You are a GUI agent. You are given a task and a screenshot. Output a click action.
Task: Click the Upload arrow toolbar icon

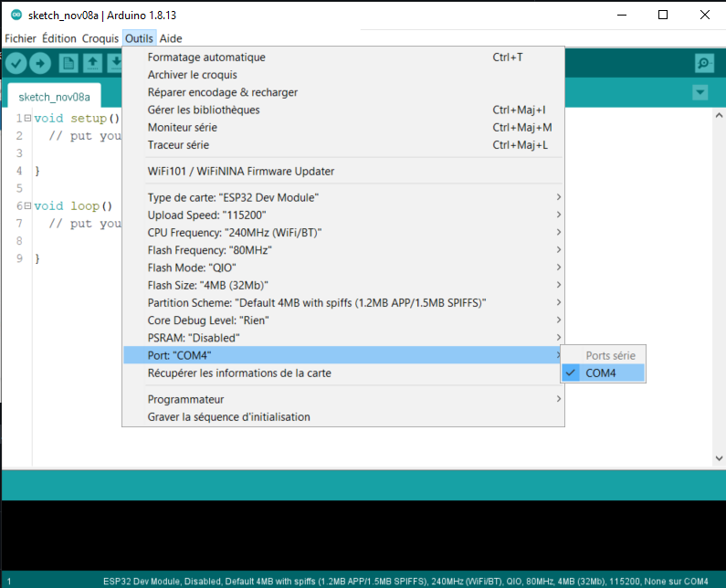40,63
